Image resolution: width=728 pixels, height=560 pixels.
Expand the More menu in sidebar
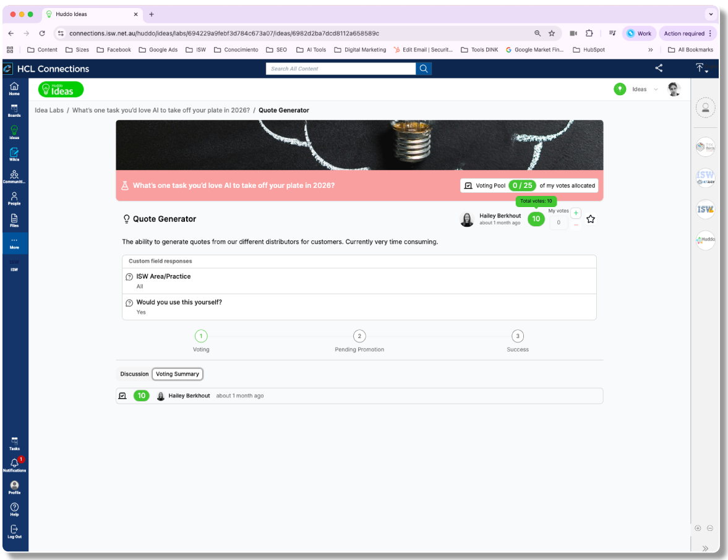point(14,243)
